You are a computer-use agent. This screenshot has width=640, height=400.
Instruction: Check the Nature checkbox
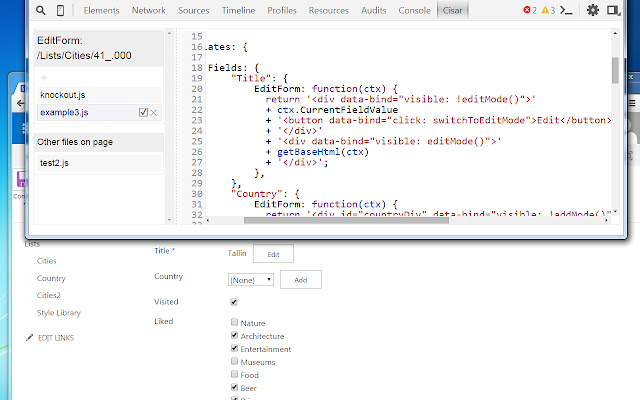tap(234, 322)
